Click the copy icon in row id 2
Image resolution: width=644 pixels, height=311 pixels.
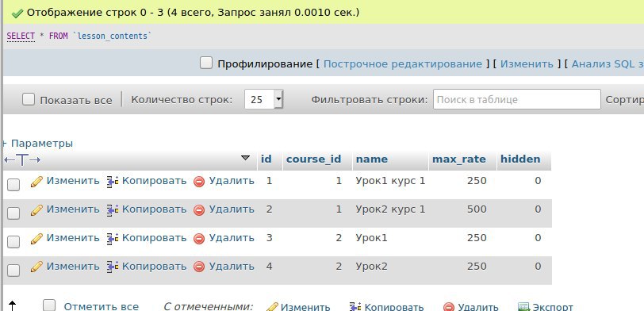coord(113,210)
